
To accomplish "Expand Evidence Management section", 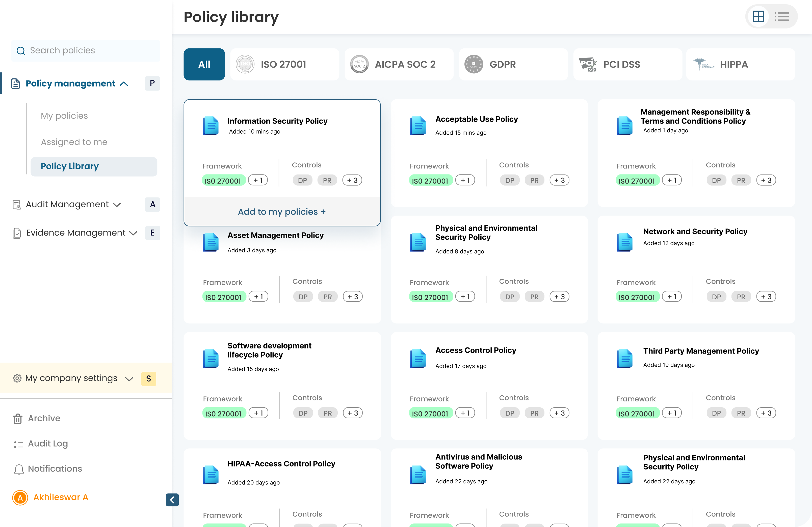I will (134, 233).
